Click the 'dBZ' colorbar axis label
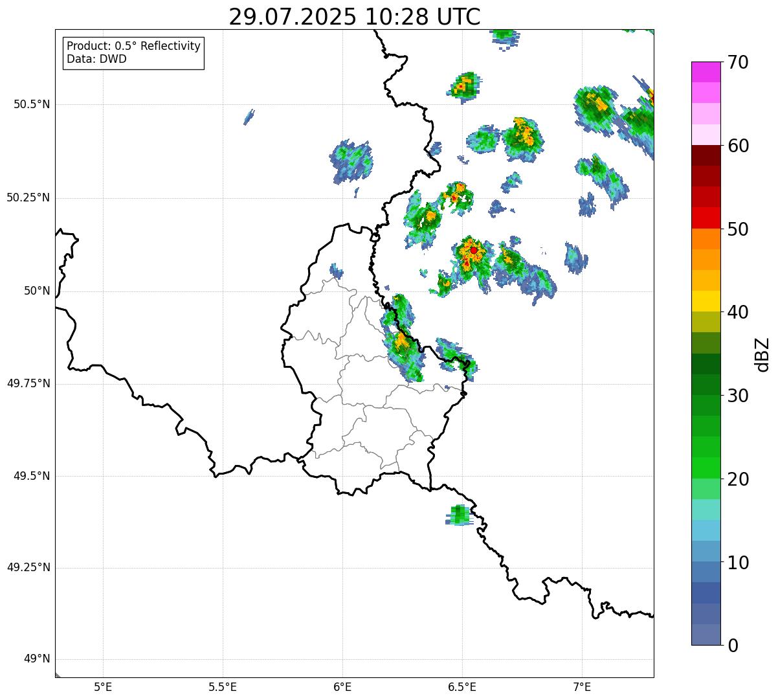Image resolution: width=778 pixels, height=700 pixels. click(x=762, y=354)
